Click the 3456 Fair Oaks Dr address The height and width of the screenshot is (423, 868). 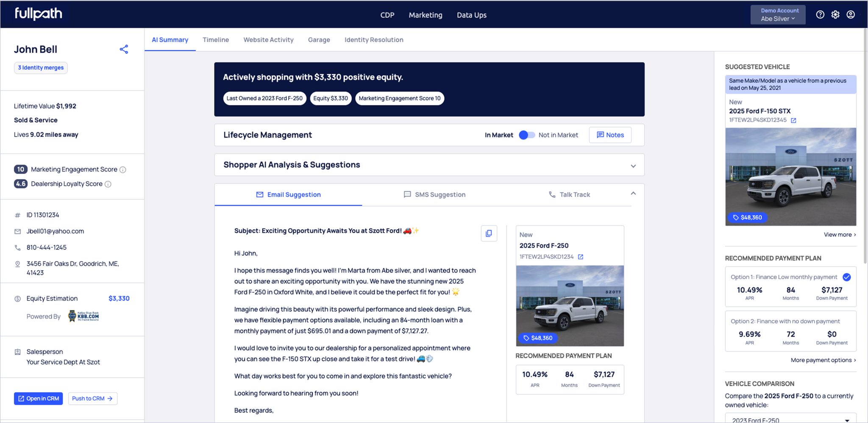(72, 268)
